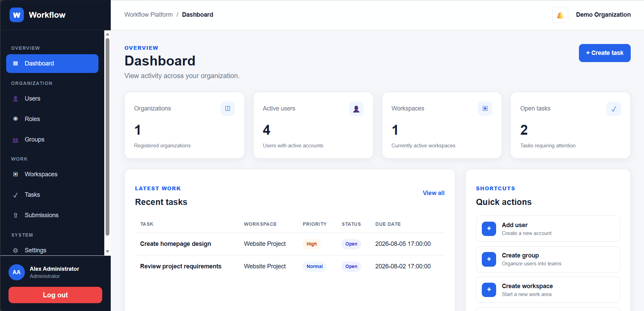This screenshot has width=644, height=311.
Task: Click the TASK column header
Action: point(147,224)
